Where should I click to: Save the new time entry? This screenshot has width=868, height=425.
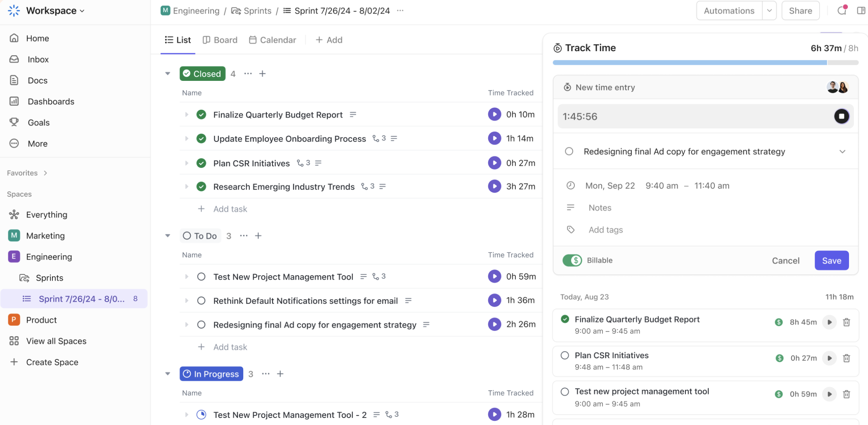click(831, 260)
